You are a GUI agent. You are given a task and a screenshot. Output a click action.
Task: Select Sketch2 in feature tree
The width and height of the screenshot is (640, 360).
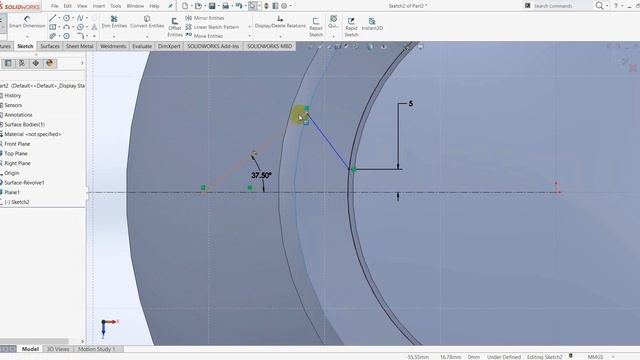(17, 202)
